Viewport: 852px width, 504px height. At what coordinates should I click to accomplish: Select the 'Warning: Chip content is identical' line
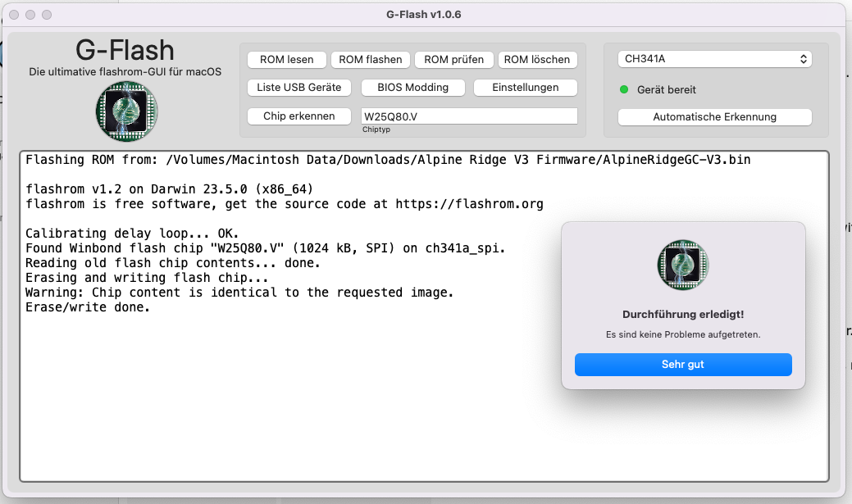pos(239,293)
